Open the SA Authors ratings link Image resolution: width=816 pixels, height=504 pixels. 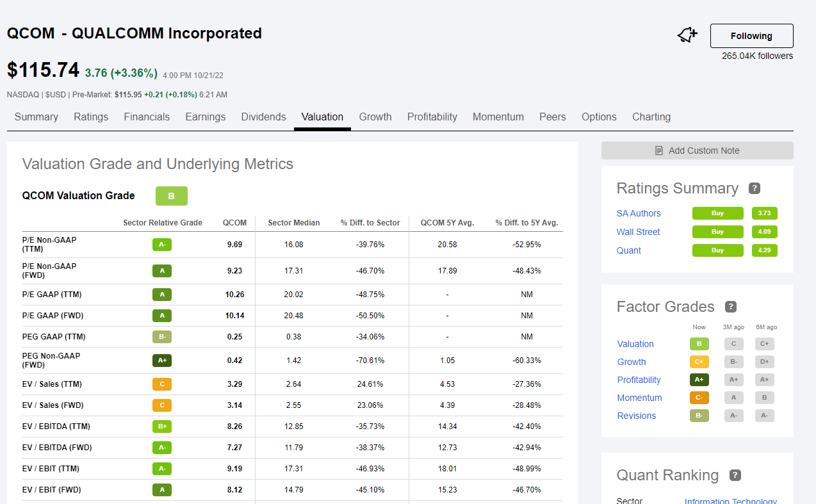click(x=639, y=213)
